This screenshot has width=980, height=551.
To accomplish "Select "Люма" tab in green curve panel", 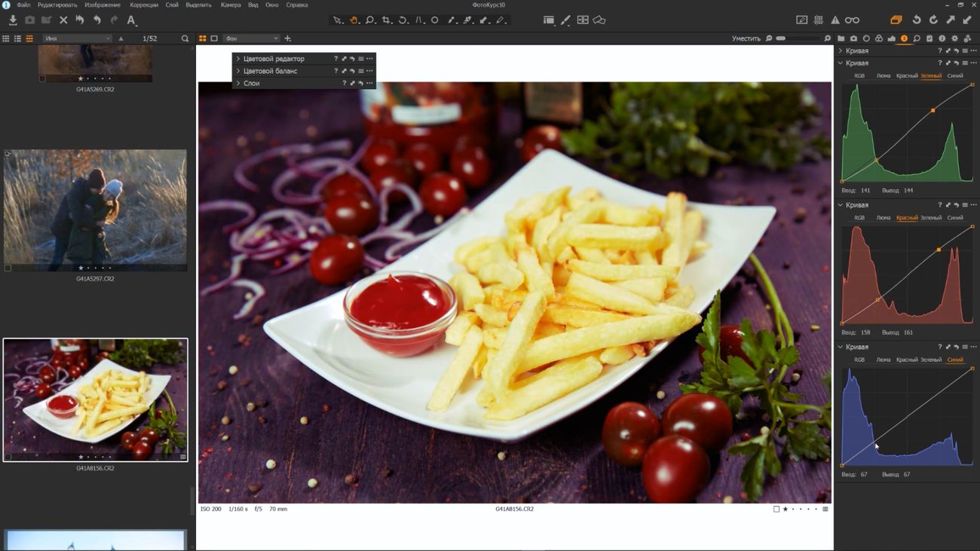I will (x=883, y=76).
